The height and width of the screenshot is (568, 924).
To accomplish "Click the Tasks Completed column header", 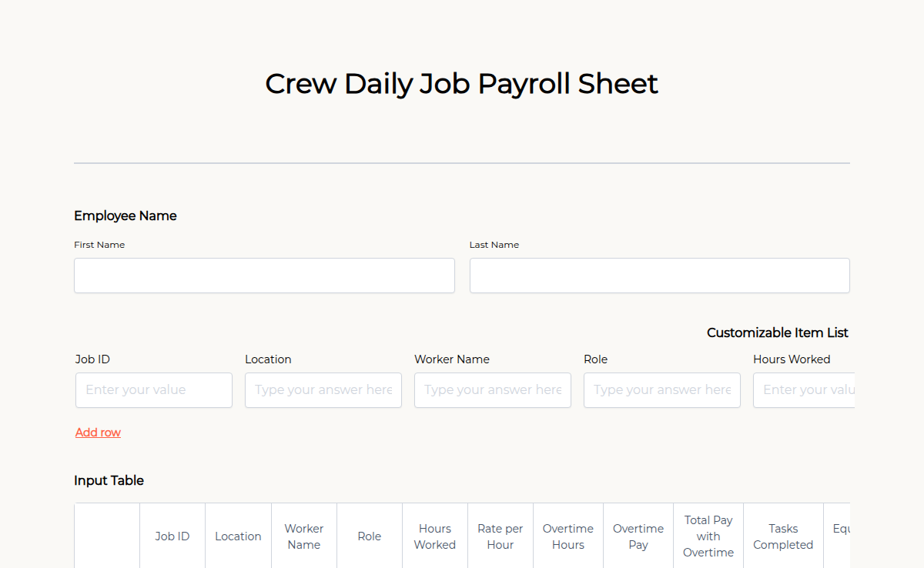I will click(x=782, y=536).
